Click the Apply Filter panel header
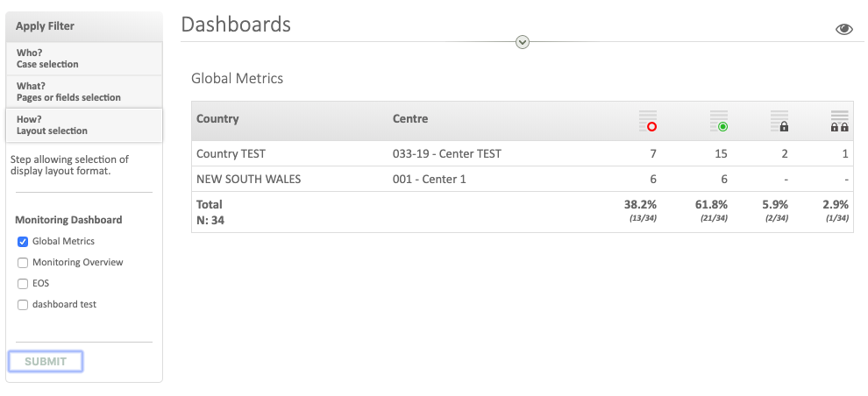Screen dimensions: 868x396 [x=84, y=26]
